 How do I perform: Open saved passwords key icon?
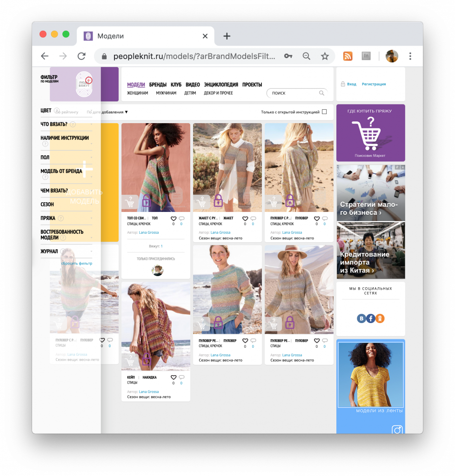pyautogui.click(x=288, y=56)
